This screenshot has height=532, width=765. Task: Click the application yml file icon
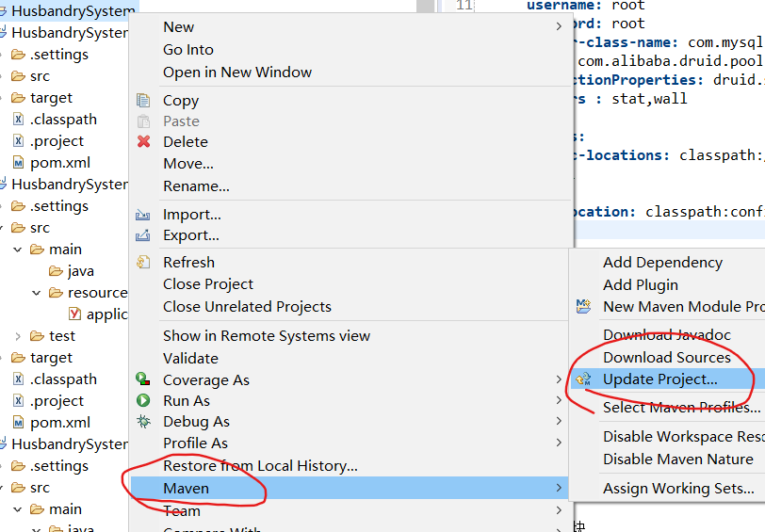click(74, 314)
